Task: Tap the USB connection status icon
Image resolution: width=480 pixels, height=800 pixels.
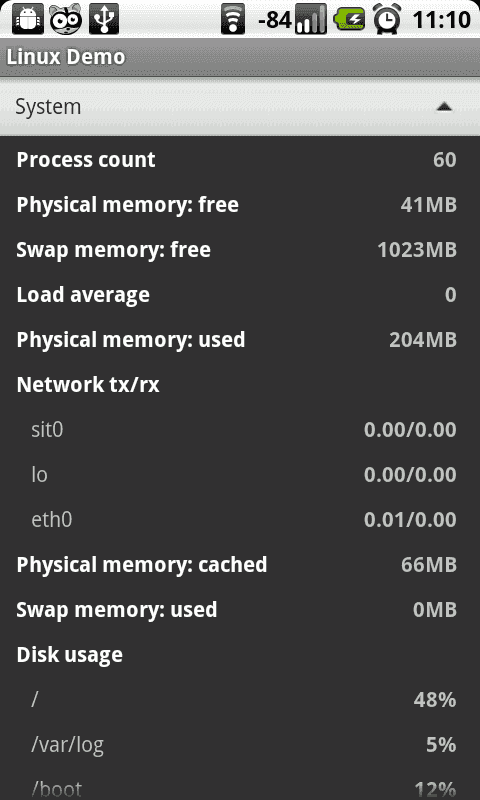Action: point(104,19)
